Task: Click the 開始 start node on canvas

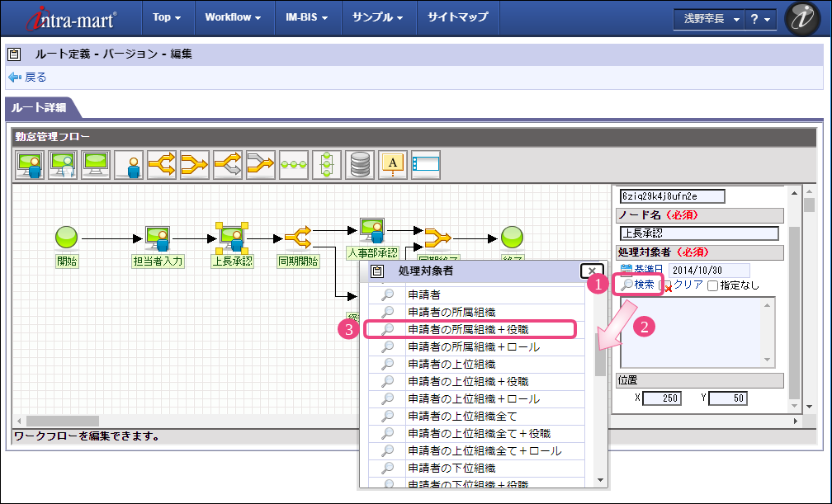Action: pos(66,237)
